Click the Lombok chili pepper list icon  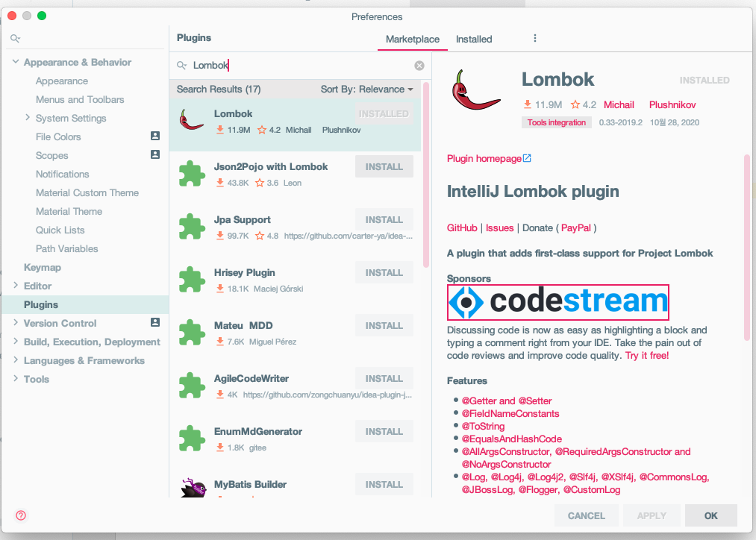pyautogui.click(x=191, y=120)
